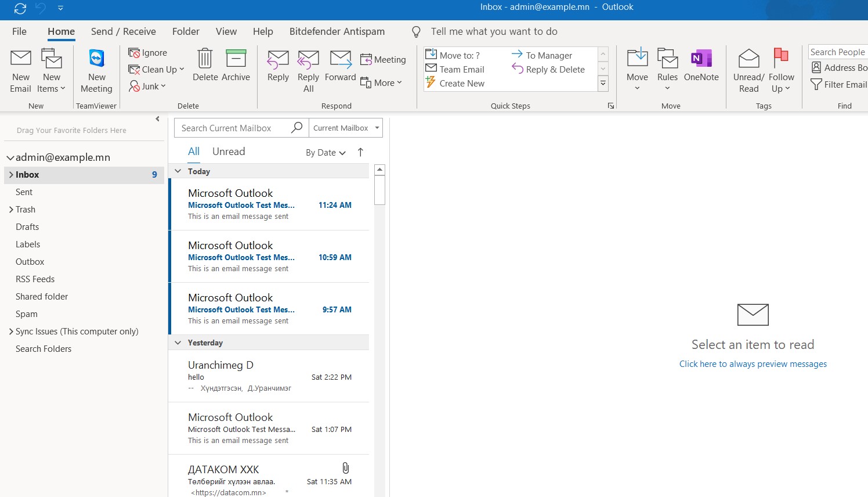Open the Uranchimeg D hello message
Viewport: 868px width, 497px height.
click(270, 376)
